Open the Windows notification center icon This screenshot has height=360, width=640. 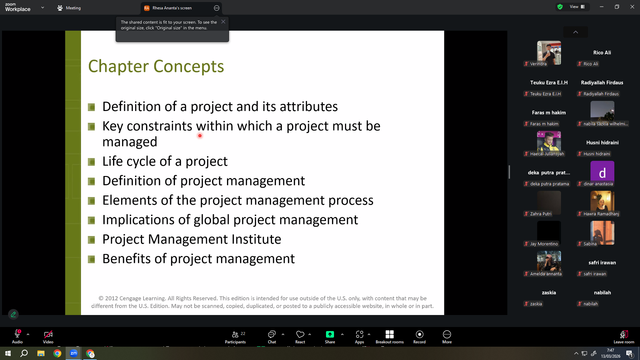point(630,353)
